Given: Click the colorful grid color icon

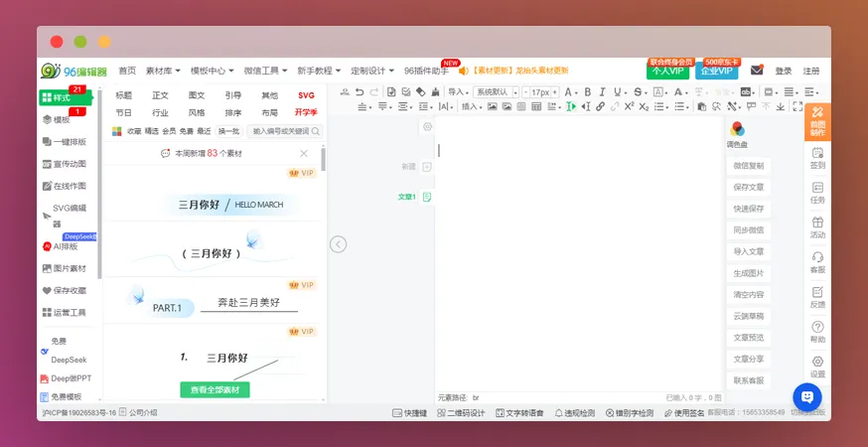Looking at the screenshot, I should coord(117,131).
